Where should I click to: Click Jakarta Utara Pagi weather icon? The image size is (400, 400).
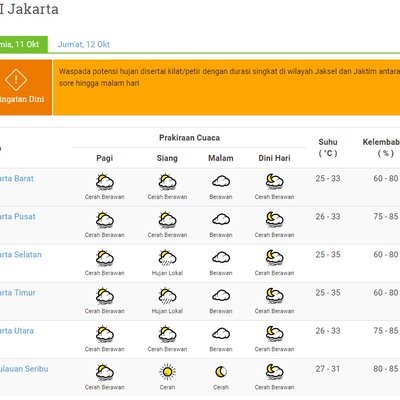(x=105, y=334)
